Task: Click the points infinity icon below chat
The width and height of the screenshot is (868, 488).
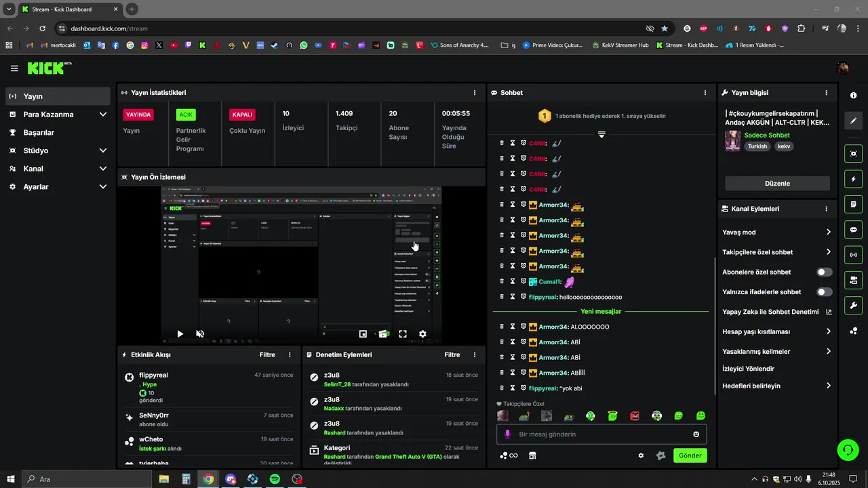Action: (509, 455)
